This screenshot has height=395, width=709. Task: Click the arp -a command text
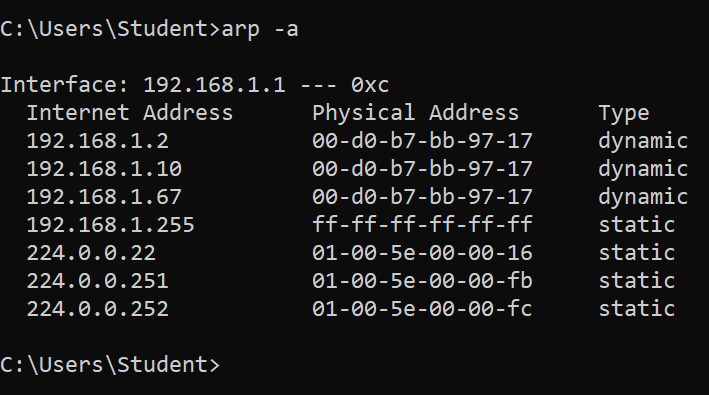(x=260, y=30)
